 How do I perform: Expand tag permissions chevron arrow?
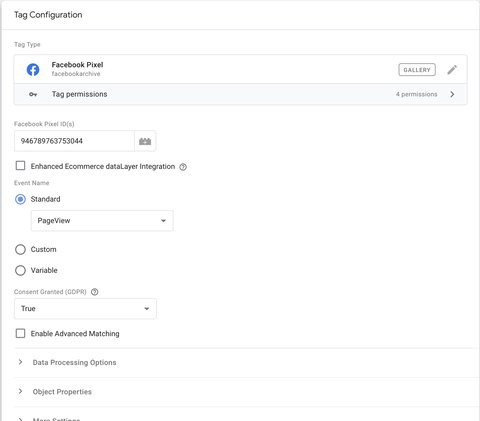click(452, 94)
